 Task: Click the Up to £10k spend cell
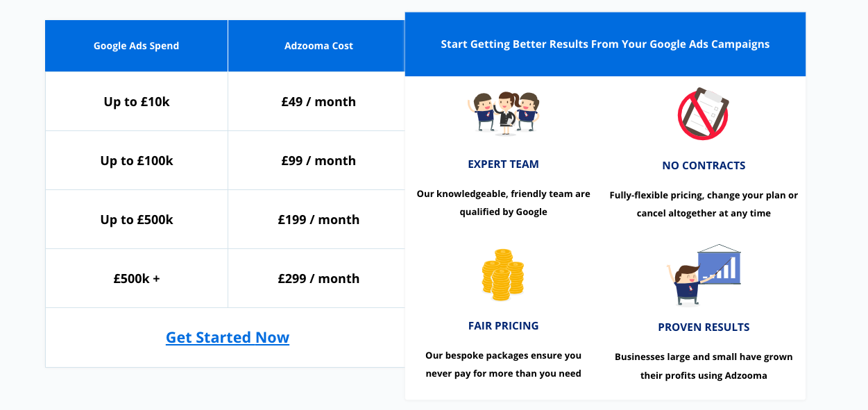point(136,102)
